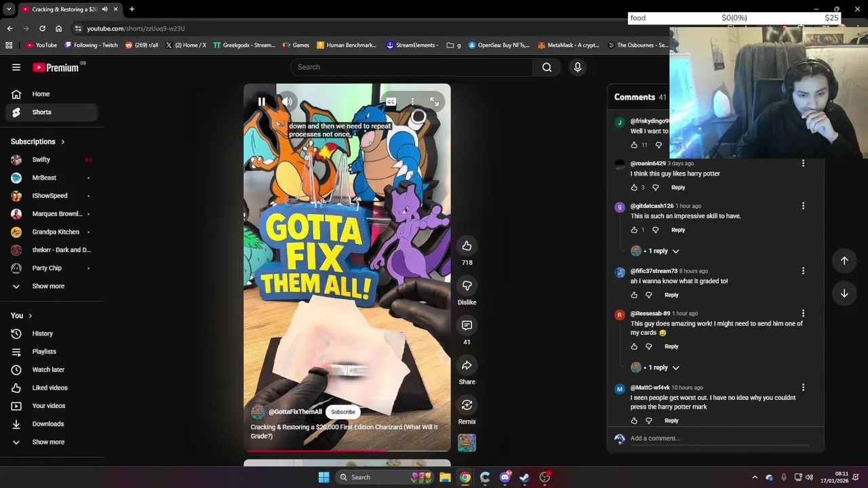Go back in browser history
Viewport: 868px width, 488px height.
pyautogui.click(x=9, y=28)
